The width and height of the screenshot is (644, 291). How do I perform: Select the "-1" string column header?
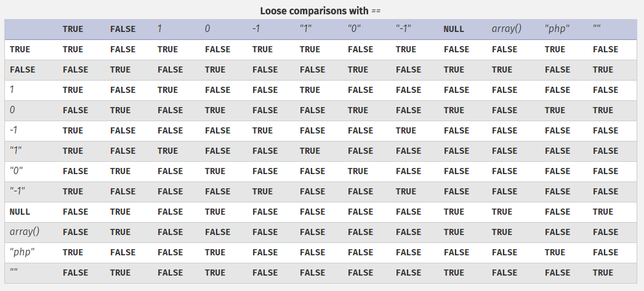(403, 29)
